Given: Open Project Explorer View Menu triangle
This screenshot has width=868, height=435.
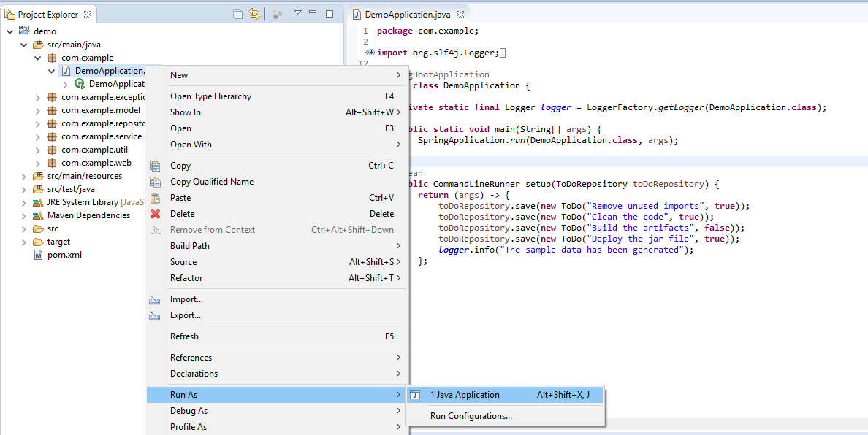Looking at the screenshot, I should [297, 12].
